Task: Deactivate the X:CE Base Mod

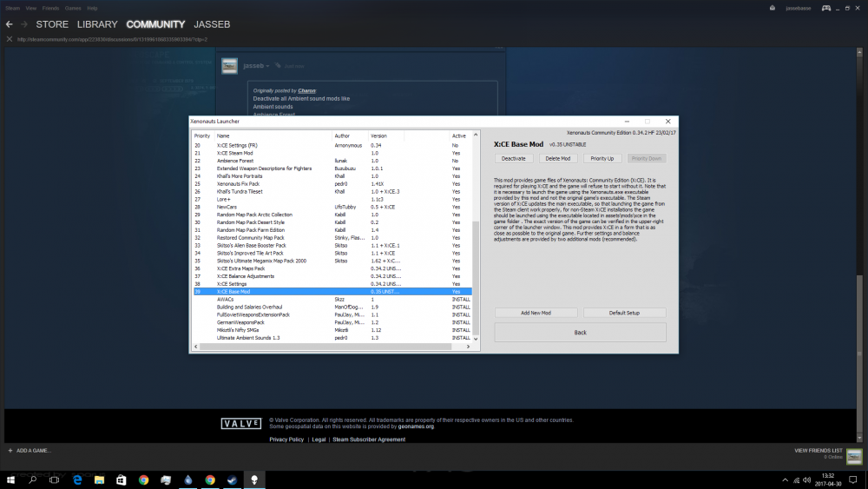Action: pos(514,158)
